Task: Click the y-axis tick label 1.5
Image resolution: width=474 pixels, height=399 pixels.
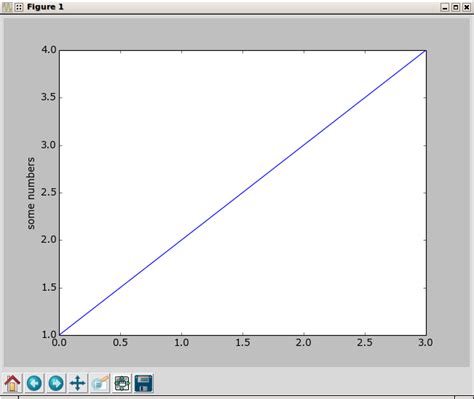Action: (x=49, y=288)
